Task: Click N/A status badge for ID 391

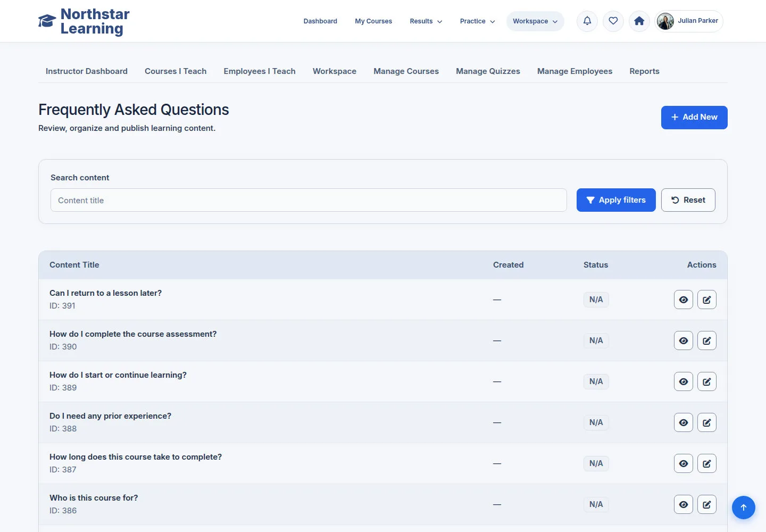Action: pos(596,300)
